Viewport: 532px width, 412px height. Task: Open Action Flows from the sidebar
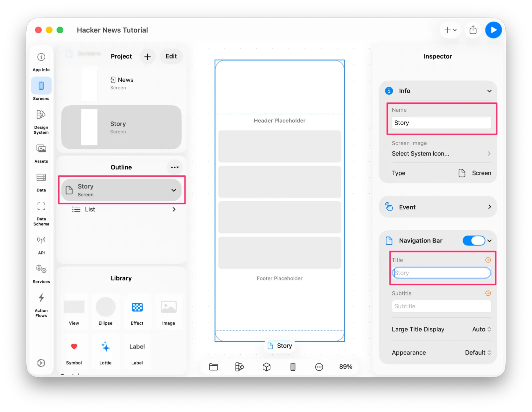click(41, 305)
